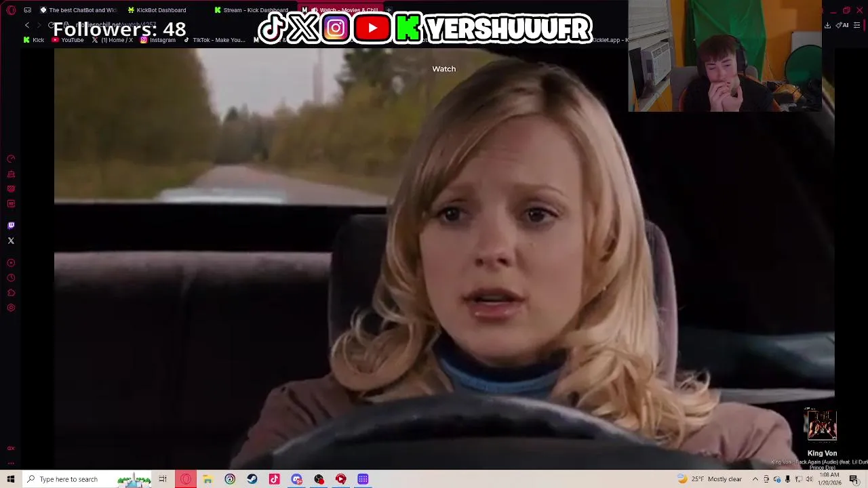Viewport: 868px width, 488px height.
Task: Open the '(1) Home / X' bookmark
Action: click(x=113, y=40)
